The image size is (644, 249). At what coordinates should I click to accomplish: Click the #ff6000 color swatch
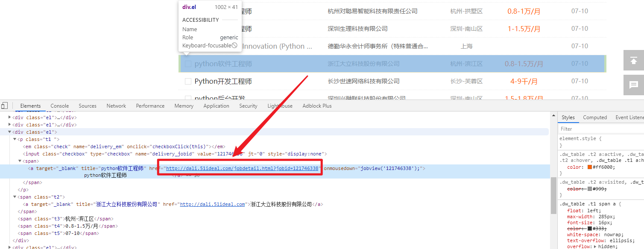(590, 167)
